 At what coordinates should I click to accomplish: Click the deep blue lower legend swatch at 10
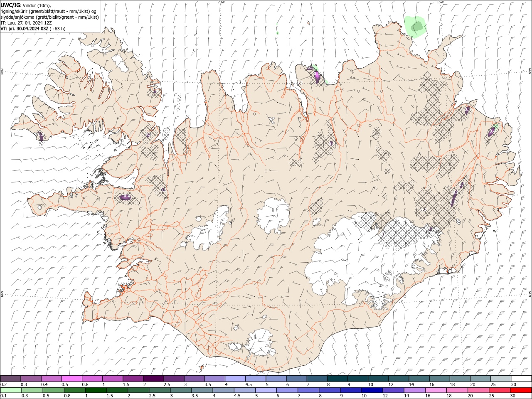click(372, 390)
